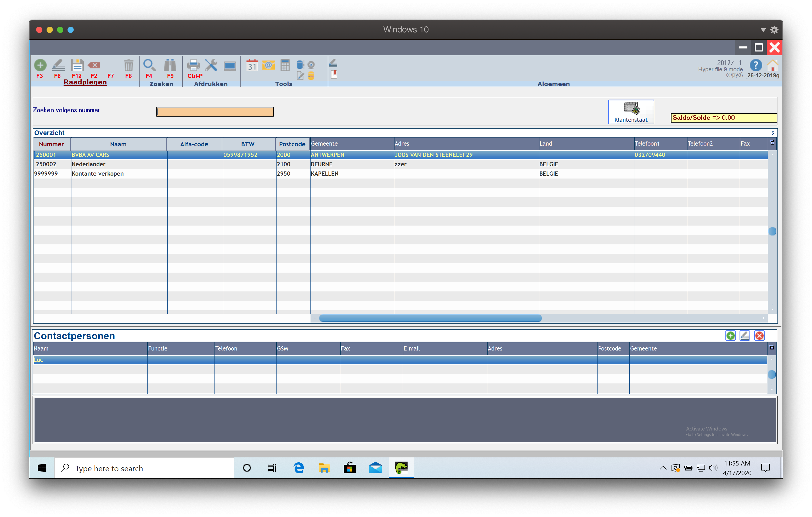Click the binoculars F9 search icon
Viewport: 812px width, 517px height.
coord(170,65)
